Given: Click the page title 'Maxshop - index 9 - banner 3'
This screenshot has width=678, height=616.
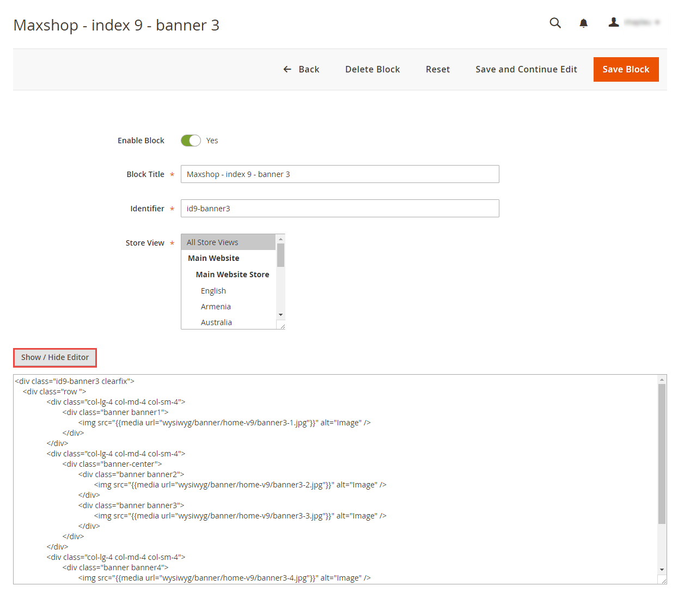Looking at the screenshot, I should coord(117,25).
